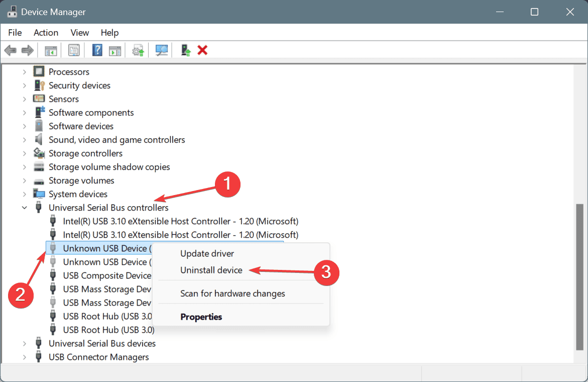Expand the Storage volumes category
The width and height of the screenshot is (588, 382).
tap(25, 180)
